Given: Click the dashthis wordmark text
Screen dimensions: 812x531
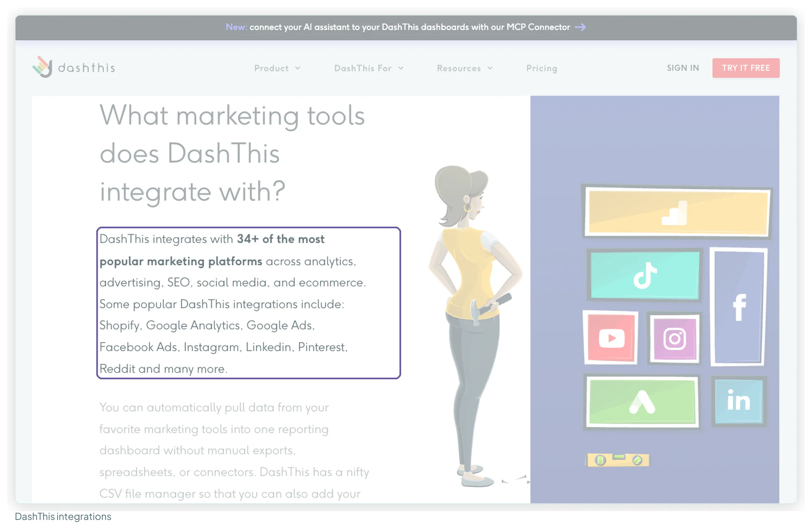Looking at the screenshot, I should click(x=87, y=68).
